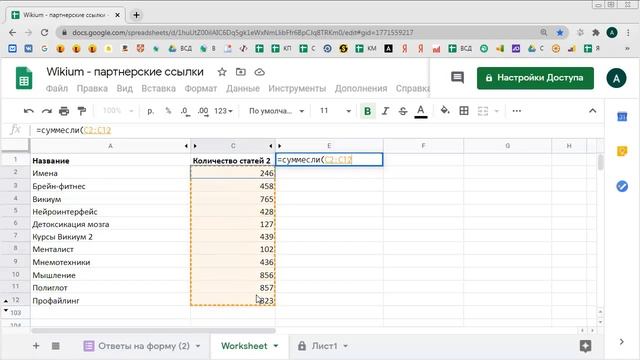Viewport: 640px width, 360px height.
Task: Open the font family dropdown По умолча...
Action: (276, 111)
